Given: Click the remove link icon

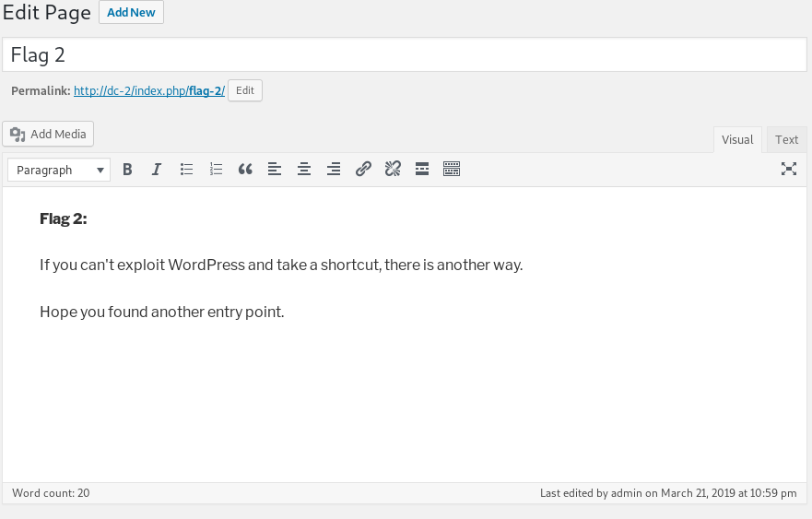Looking at the screenshot, I should click(x=393, y=170).
